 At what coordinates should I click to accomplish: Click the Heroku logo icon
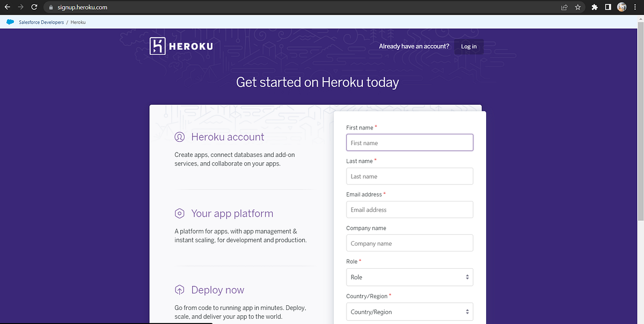(x=156, y=46)
